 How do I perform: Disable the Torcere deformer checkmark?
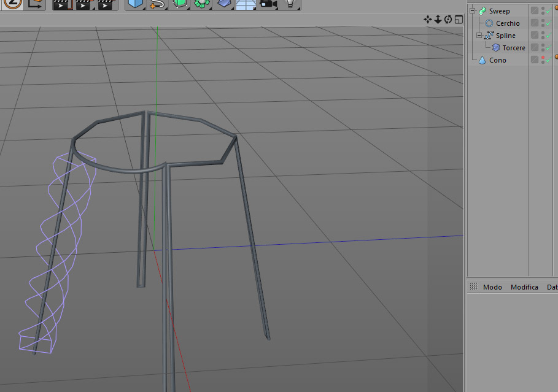548,48
